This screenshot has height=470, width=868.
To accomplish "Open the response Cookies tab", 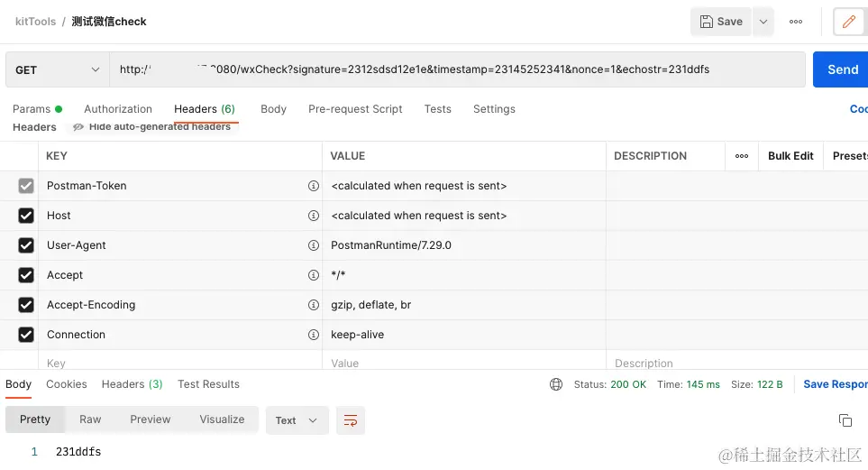I will click(67, 384).
